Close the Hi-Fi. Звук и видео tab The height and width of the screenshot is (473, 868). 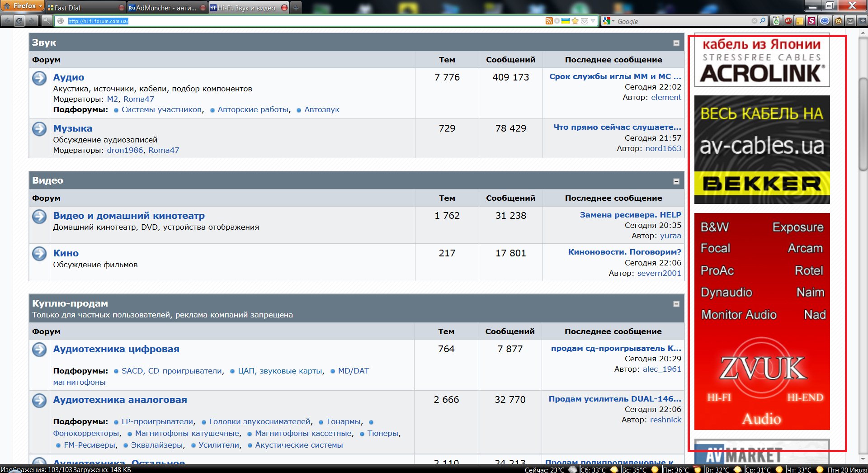[x=284, y=8]
